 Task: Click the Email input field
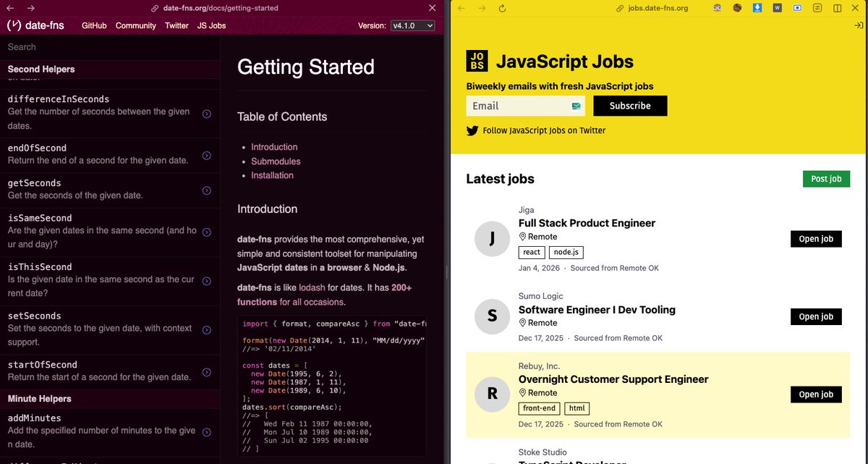[524, 106]
